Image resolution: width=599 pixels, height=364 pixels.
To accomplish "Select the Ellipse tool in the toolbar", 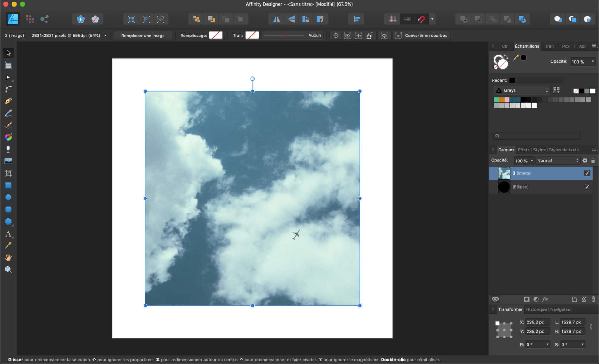I will 8,197.
